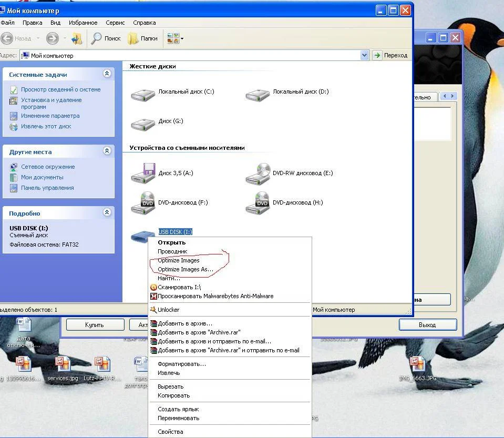Open Local Disk (C:) drive icon
504x438 pixels.
pyautogui.click(x=143, y=95)
